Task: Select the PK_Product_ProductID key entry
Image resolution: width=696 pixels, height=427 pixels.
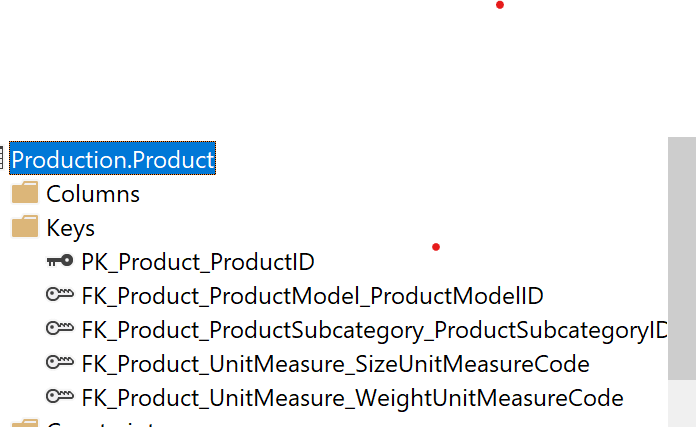Action: tap(198, 262)
